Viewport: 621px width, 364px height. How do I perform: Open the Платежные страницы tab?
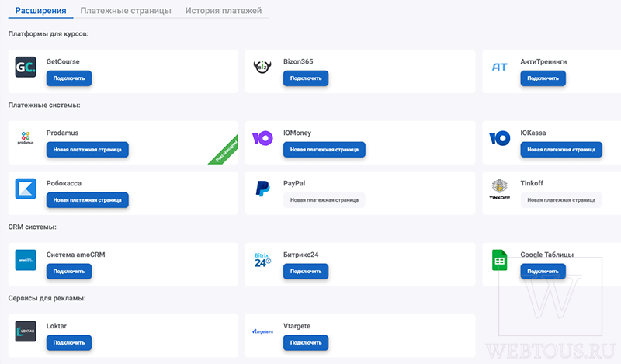tap(126, 11)
